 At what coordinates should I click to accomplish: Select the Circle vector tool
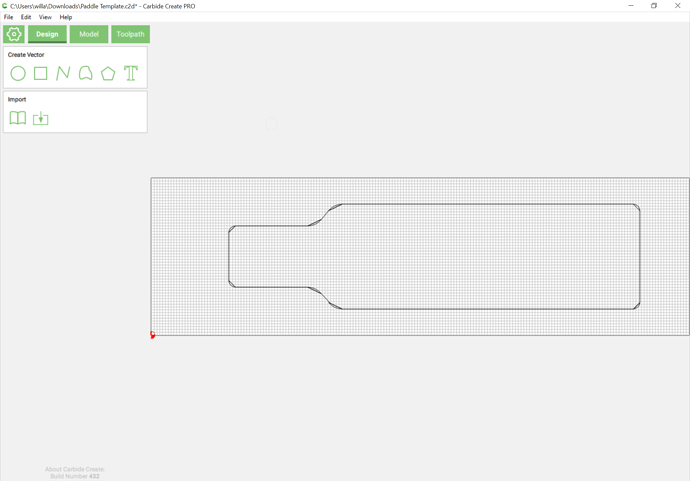(x=18, y=73)
